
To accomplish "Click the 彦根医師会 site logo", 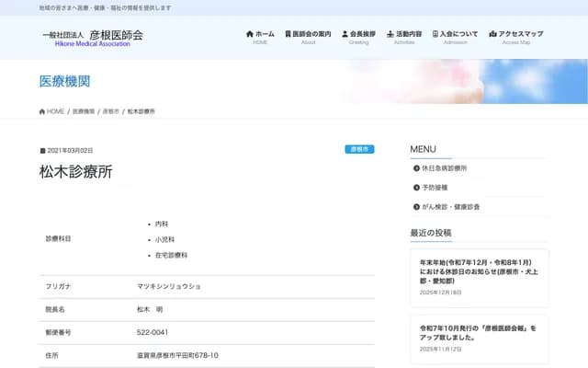I will [92, 37].
